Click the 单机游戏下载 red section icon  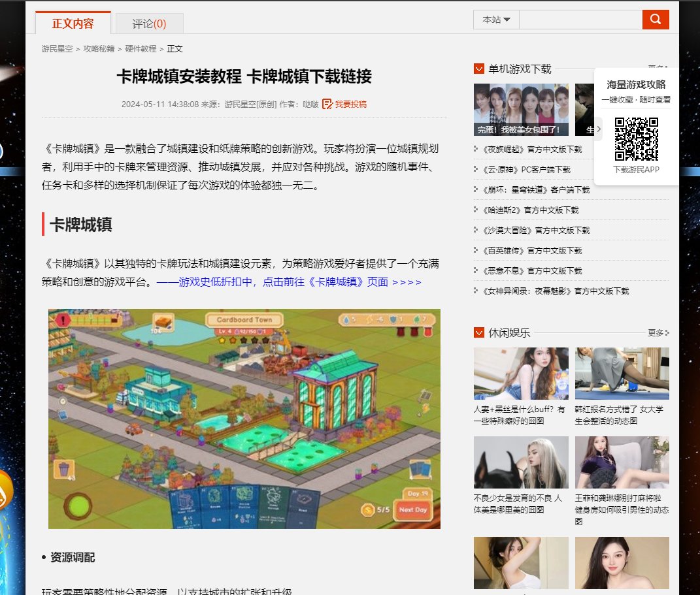479,69
